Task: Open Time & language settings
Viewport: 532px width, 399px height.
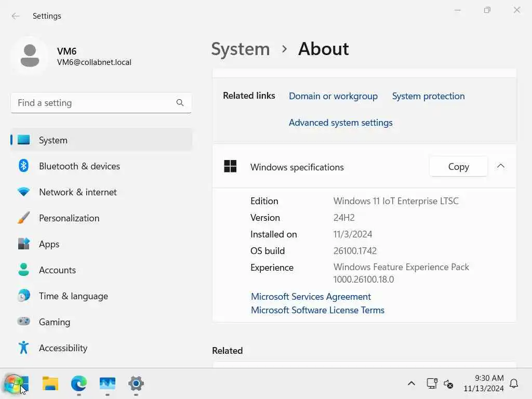Action: [x=101, y=296]
